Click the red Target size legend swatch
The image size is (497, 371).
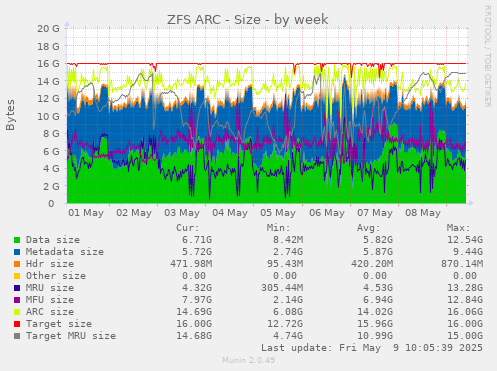pyautogui.click(x=17, y=324)
